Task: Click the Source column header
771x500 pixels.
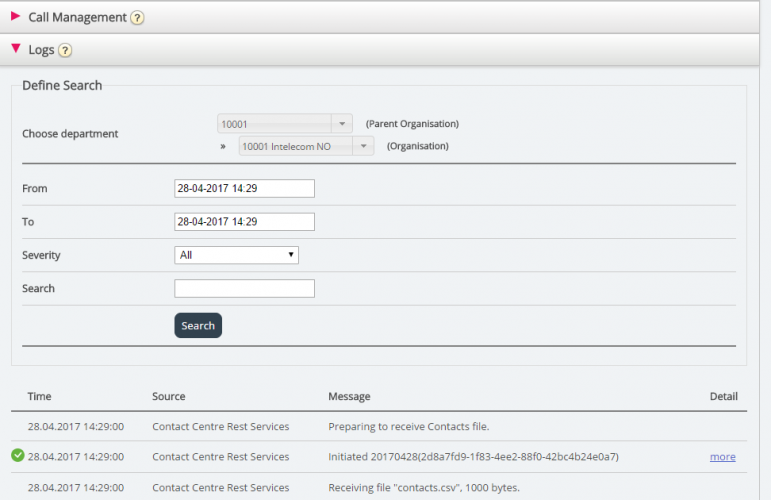Action: point(168,397)
